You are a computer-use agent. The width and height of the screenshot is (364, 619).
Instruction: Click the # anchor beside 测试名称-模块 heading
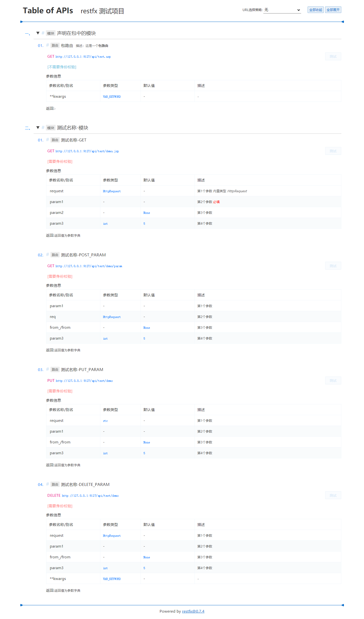[43, 127]
